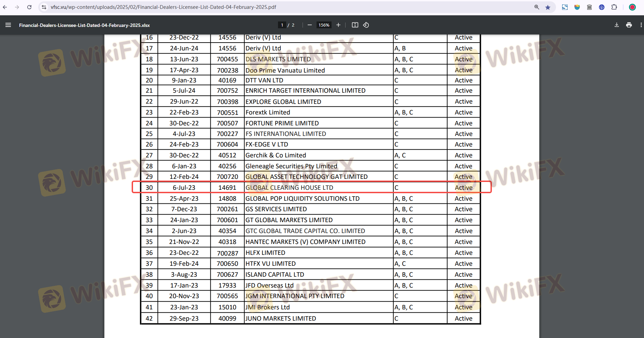Click the building-columns extension icon
This screenshot has height=338, width=644.
[x=589, y=7]
